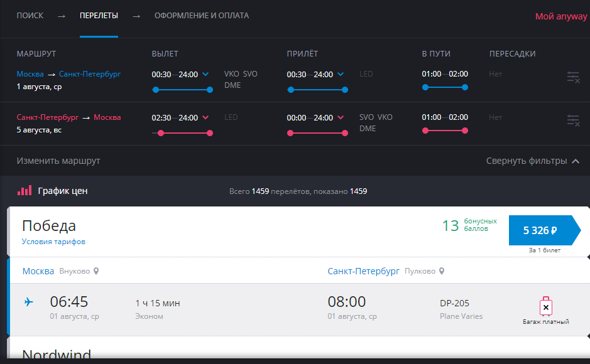Click map pin next to Пулково
The image size is (590, 364).
pyautogui.click(x=442, y=271)
